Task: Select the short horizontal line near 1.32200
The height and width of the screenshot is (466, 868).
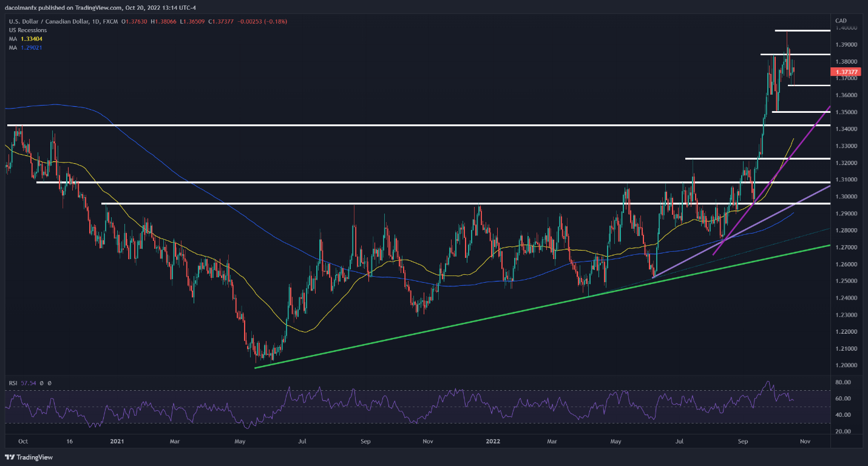Action: [758, 159]
